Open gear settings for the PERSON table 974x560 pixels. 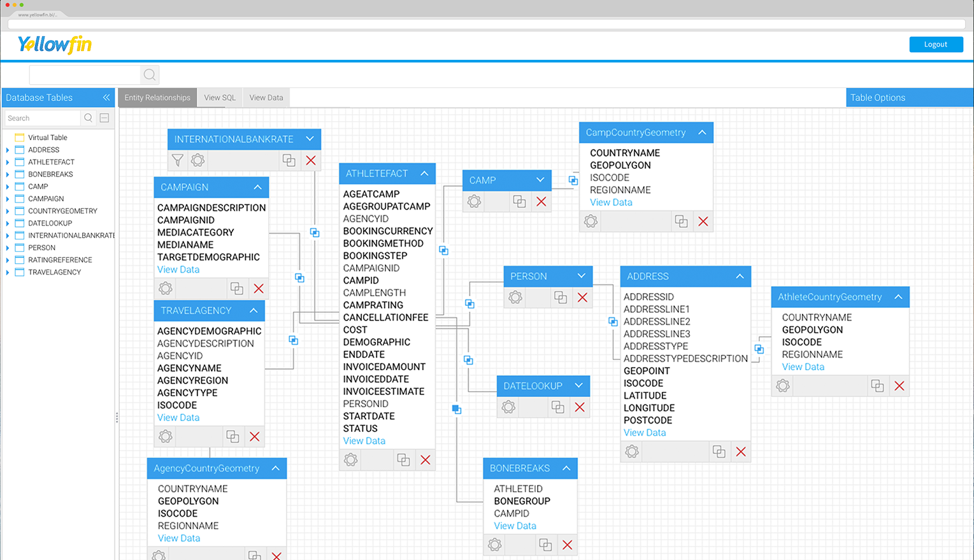(515, 297)
